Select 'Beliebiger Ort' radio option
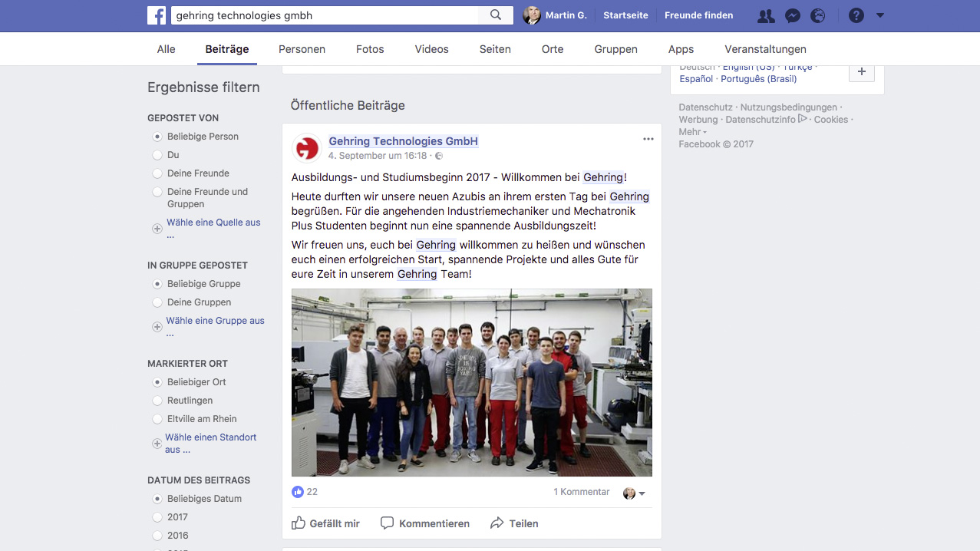This screenshot has width=980, height=551. pyautogui.click(x=157, y=382)
